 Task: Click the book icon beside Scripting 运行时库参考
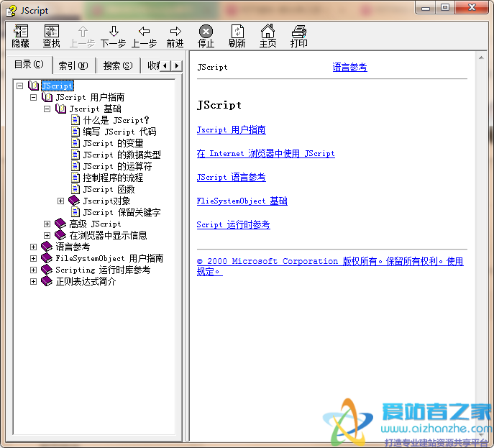pos(47,270)
